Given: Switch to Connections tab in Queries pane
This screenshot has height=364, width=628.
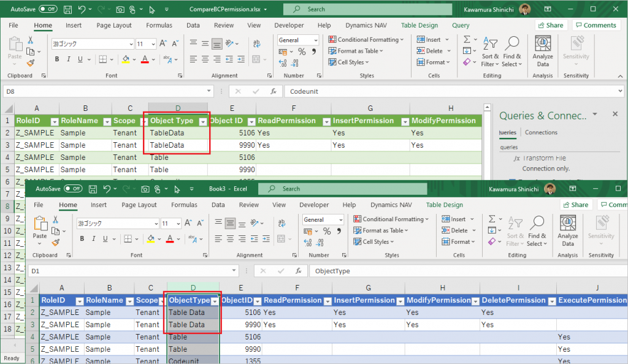Looking at the screenshot, I should 541,132.
